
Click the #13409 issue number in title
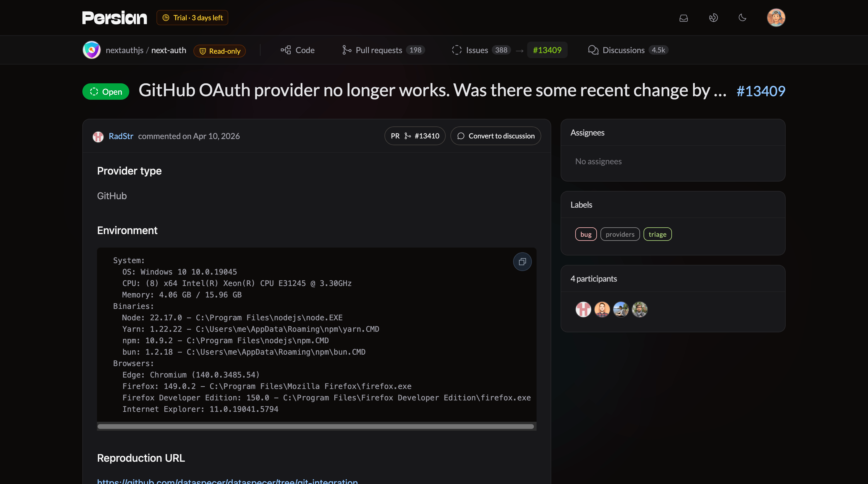click(761, 91)
